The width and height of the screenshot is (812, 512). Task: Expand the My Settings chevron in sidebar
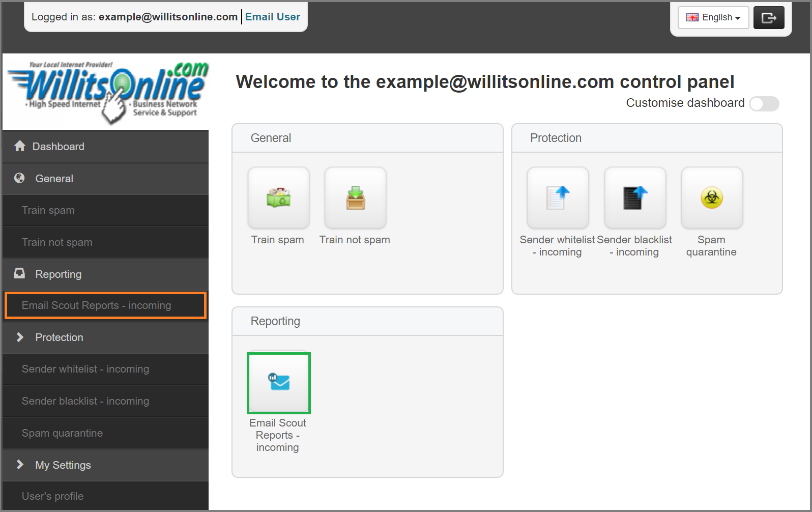(20, 465)
